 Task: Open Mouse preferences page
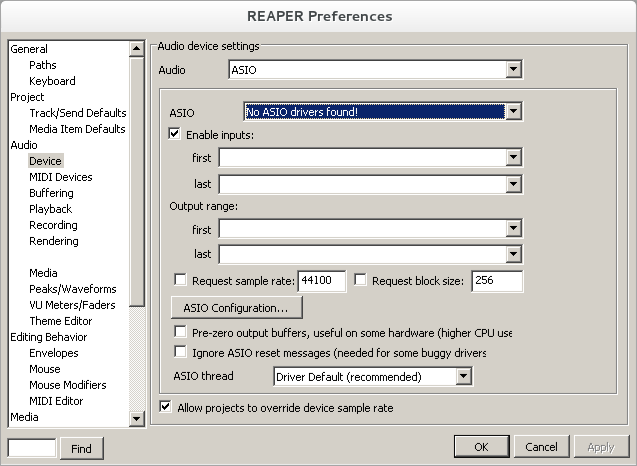pyautogui.click(x=45, y=369)
